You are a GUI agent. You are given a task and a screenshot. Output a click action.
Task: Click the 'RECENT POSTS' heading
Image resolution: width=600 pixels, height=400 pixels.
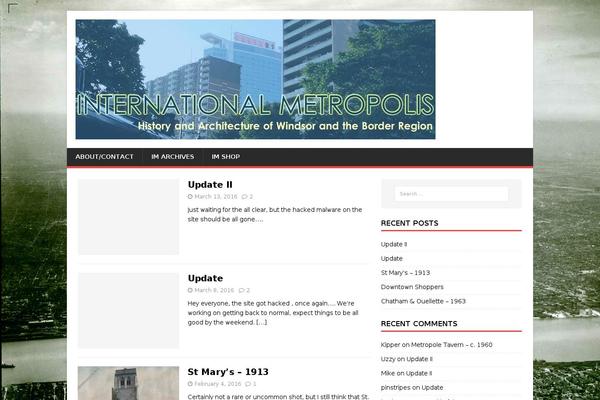tap(409, 223)
